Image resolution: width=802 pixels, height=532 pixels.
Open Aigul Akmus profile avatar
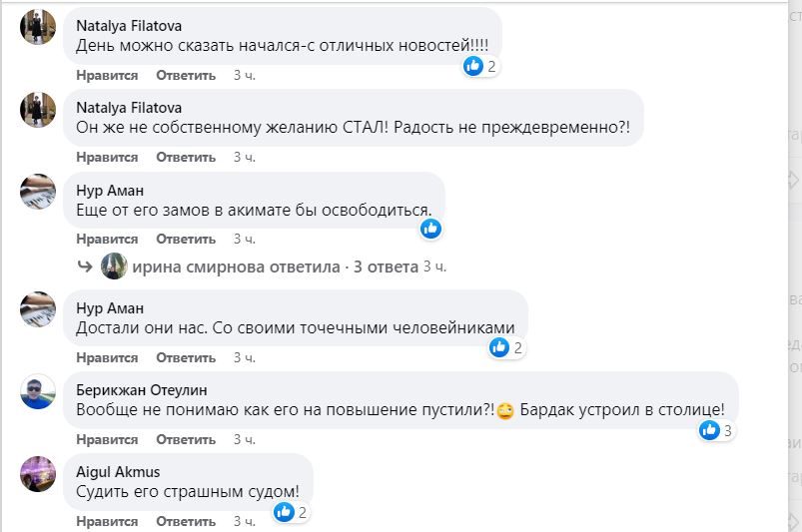(x=38, y=474)
